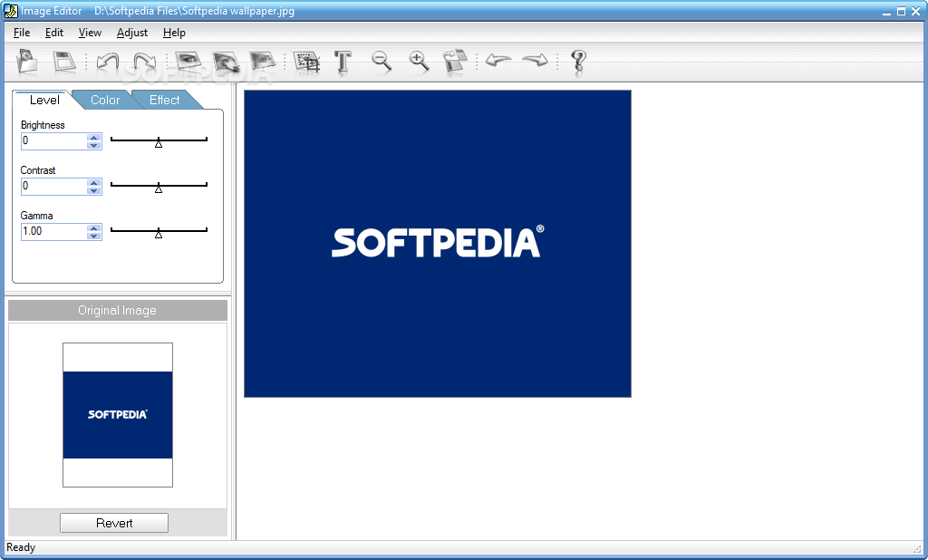Increase Brightness with the up spinner arrow
This screenshot has height=560, width=928.
[93, 138]
